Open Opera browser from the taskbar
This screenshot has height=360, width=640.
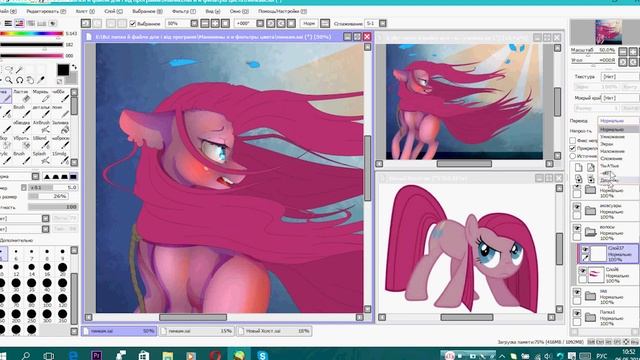click(x=216, y=356)
